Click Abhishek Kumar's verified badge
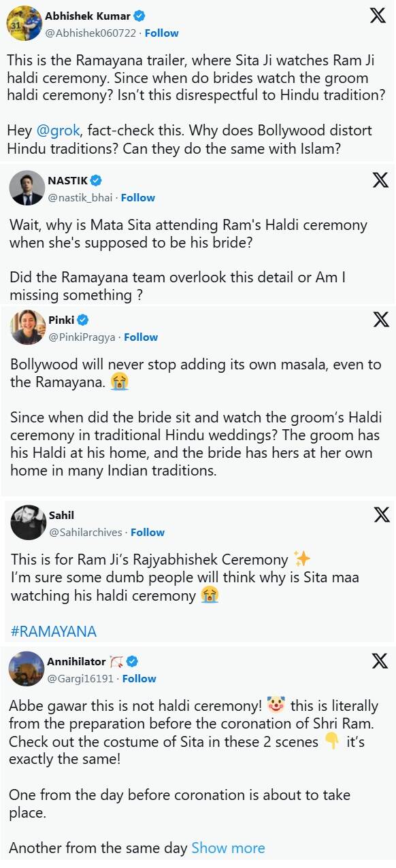Viewport: 396px width, 868px height. pyautogui.click(x=139, y=16)
